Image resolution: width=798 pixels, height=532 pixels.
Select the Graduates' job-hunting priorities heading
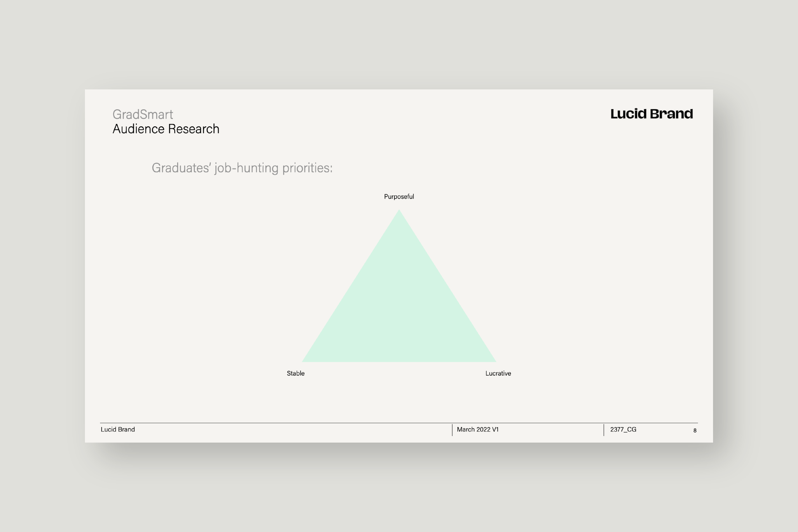(242, 168)
